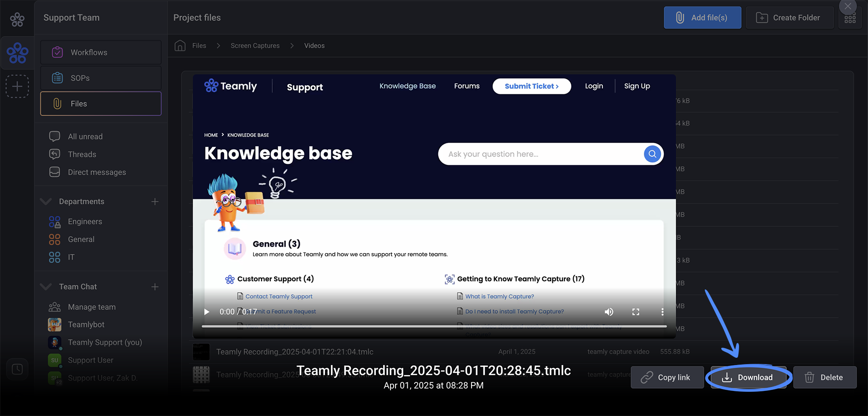
Task: Click SOPs clipboard icon
Action: (57, 78)
